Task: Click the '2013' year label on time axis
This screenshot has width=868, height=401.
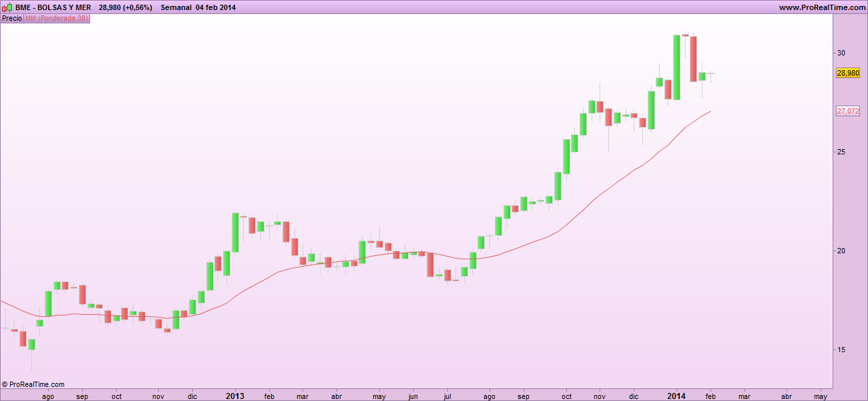Action: pos(235,396)
